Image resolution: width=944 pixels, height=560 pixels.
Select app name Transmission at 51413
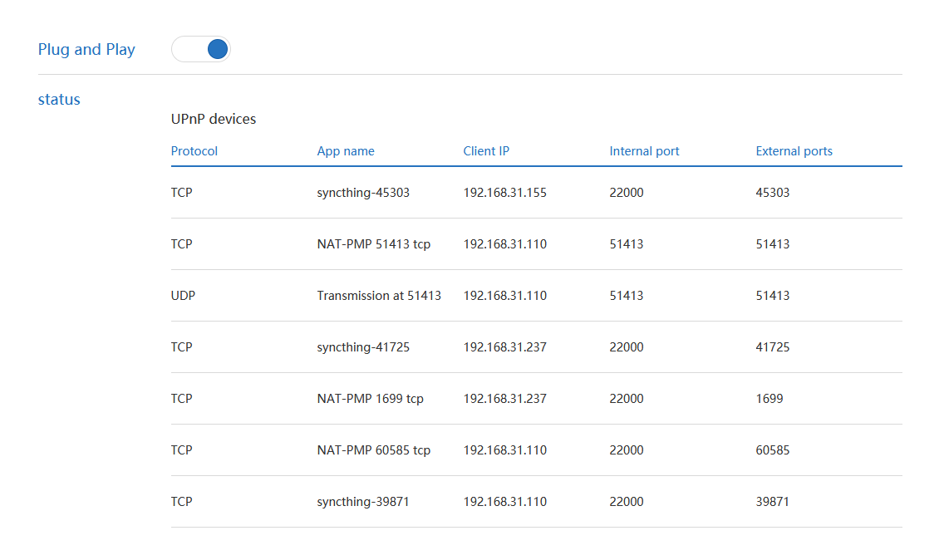click(x=379, y=296)
